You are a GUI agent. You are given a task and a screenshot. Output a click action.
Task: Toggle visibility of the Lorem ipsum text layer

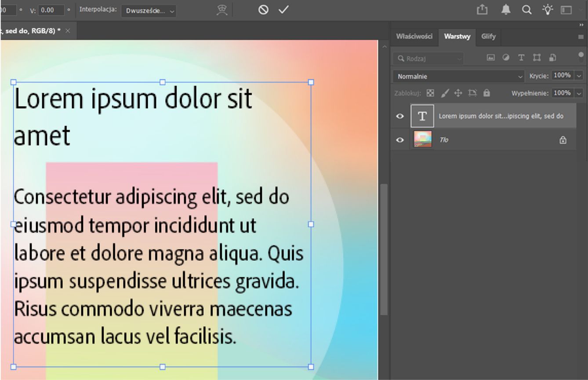point(400,116)
